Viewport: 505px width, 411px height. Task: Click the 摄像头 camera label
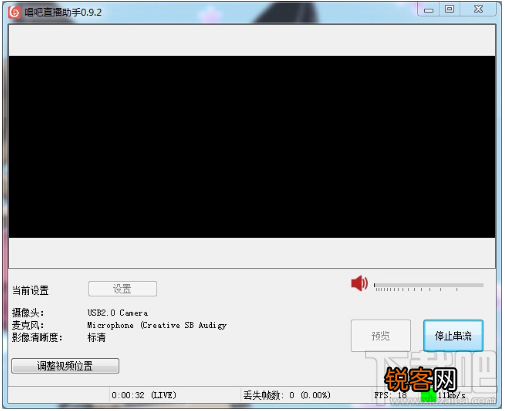28,313
